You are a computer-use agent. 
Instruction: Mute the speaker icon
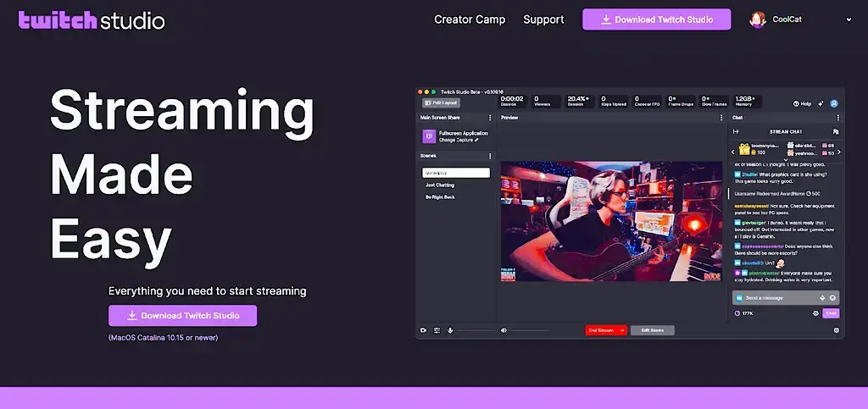[x=504, y=330]
